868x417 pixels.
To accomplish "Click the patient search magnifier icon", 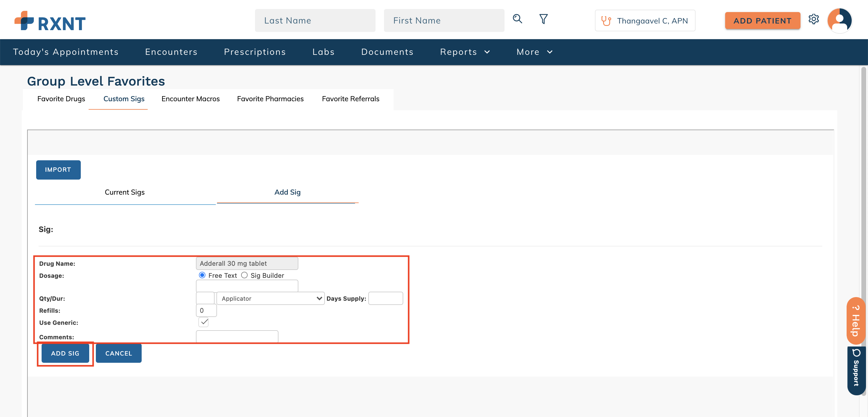I will point(517,19).
